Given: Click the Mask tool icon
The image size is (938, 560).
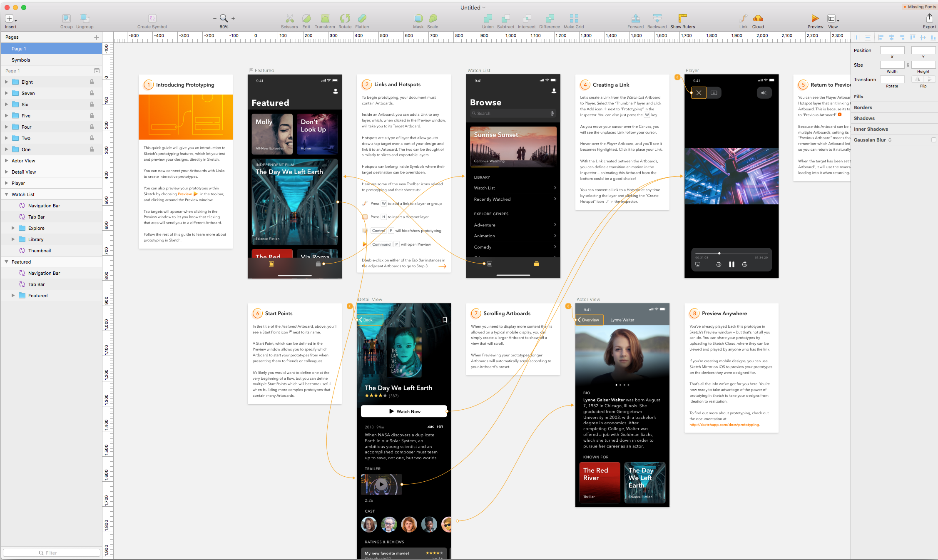Looking at the screenshot, I should pyautogui.click(x=418, y=18).
